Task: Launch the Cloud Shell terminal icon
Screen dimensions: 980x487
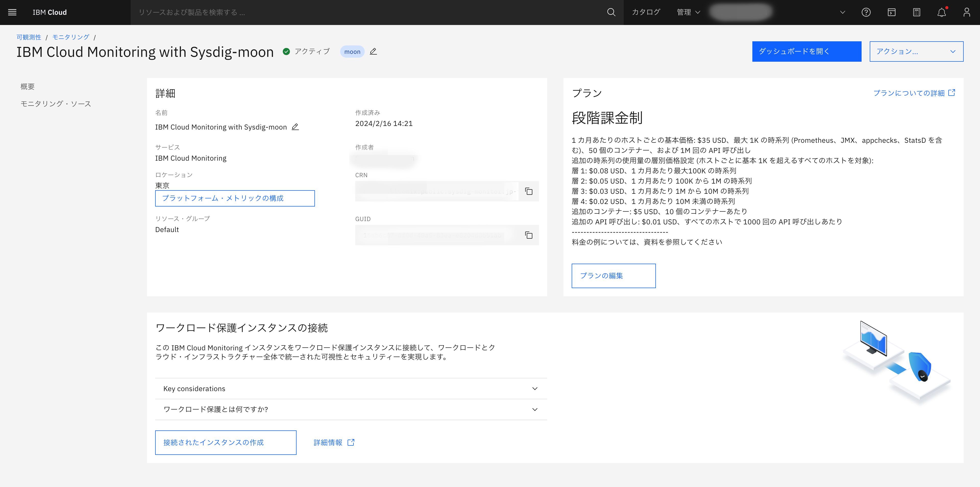Action: [891, 12]
